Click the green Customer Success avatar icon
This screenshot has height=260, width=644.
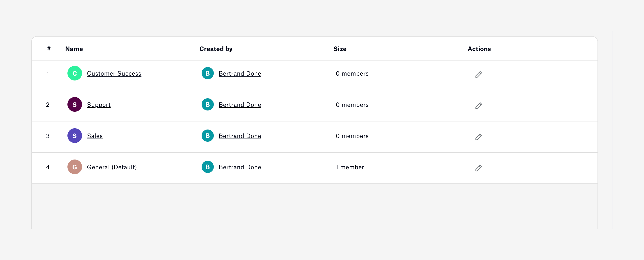[74, 73]
